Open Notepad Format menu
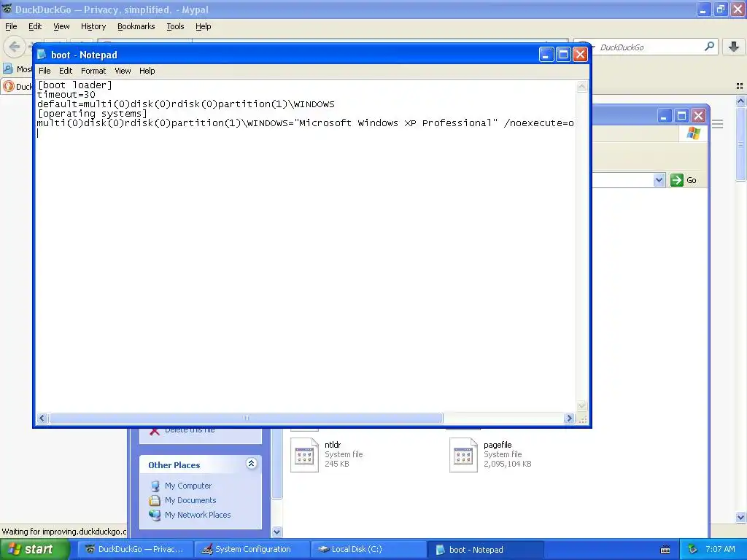747x560 pixels. [93, 71]
